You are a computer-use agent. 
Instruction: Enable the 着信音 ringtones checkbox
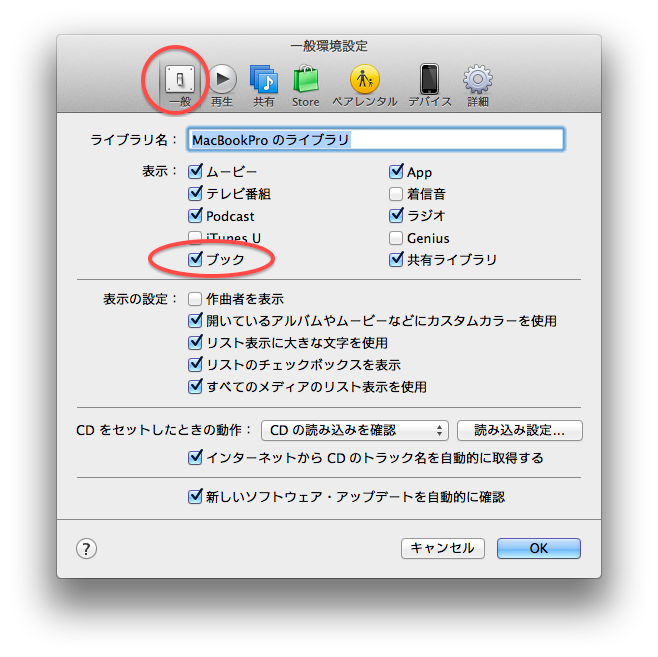pyautogui.click(x=396, y=194)
